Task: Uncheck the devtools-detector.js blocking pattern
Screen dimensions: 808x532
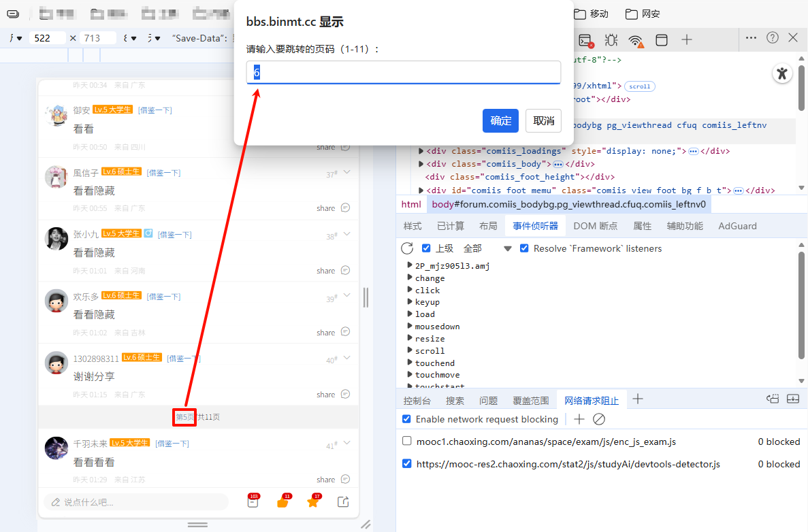Action: (407, 463)
